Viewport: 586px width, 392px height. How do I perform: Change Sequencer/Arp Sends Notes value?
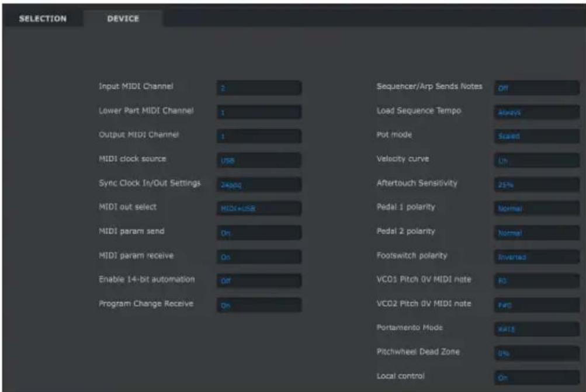(x=537, y=88)
